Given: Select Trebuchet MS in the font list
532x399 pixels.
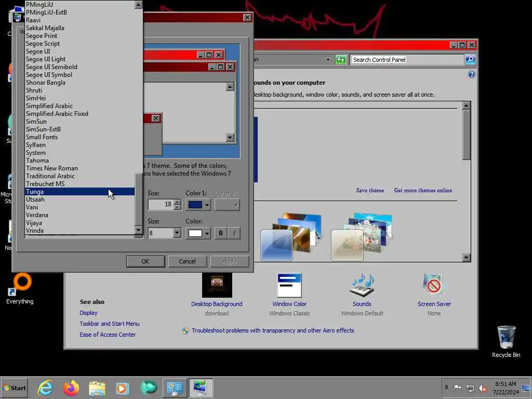Looking at the screenshot, I should coord(80,184).
